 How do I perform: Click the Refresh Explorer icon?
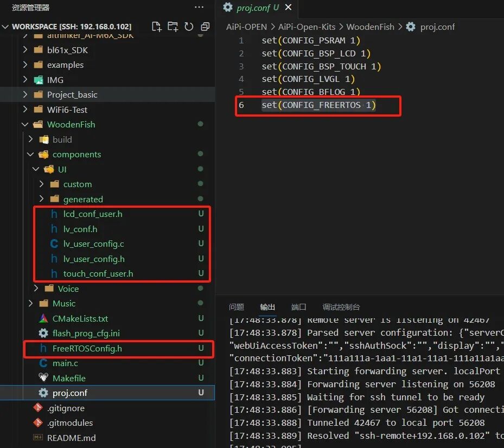(189, 27)
